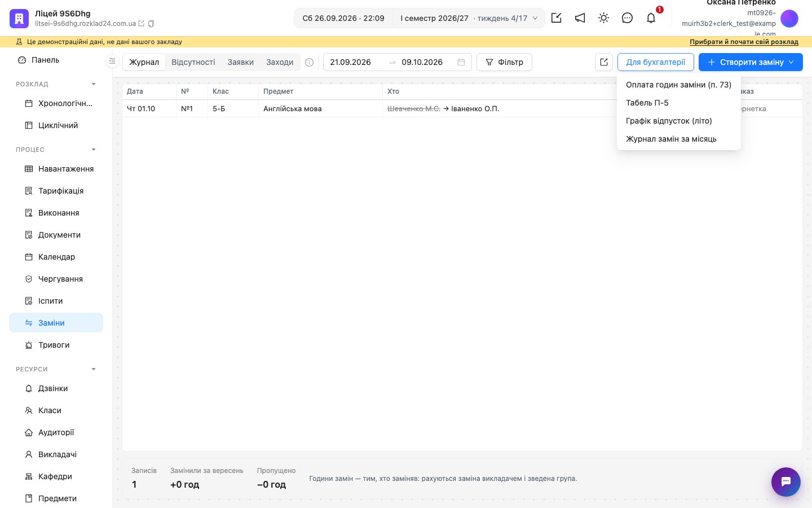Select Оплата годин заміни (п. 73)
This screenshot has width=812, height=508.
click(x=679, y=85)
